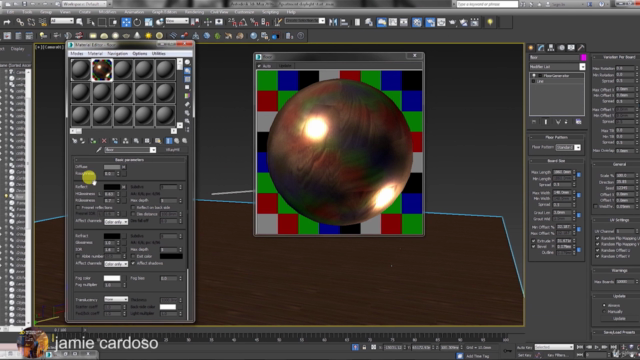Open the Display tab in the command panel

point(571,48)
